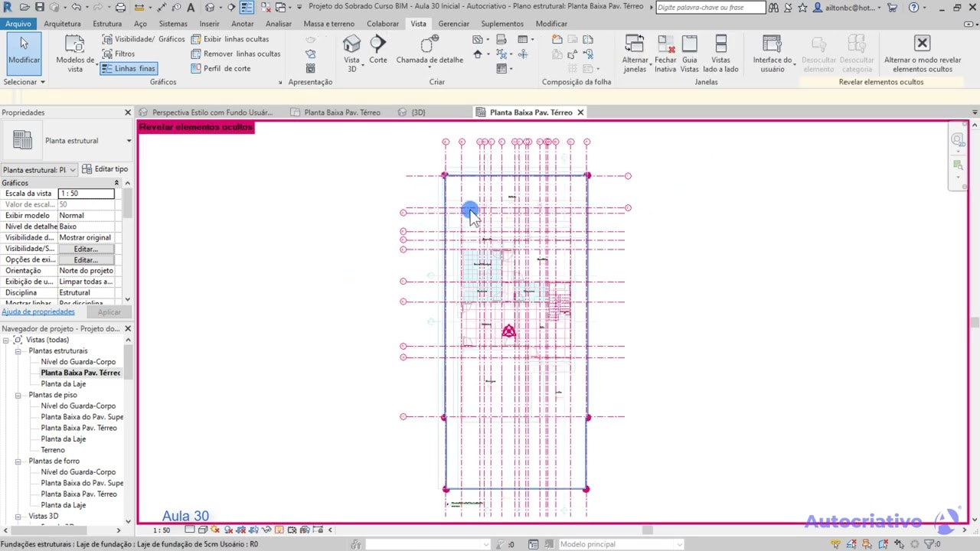Select the Corte section tool
The height and width of the screenshot is (551, 980).
(x=378, y=50)
